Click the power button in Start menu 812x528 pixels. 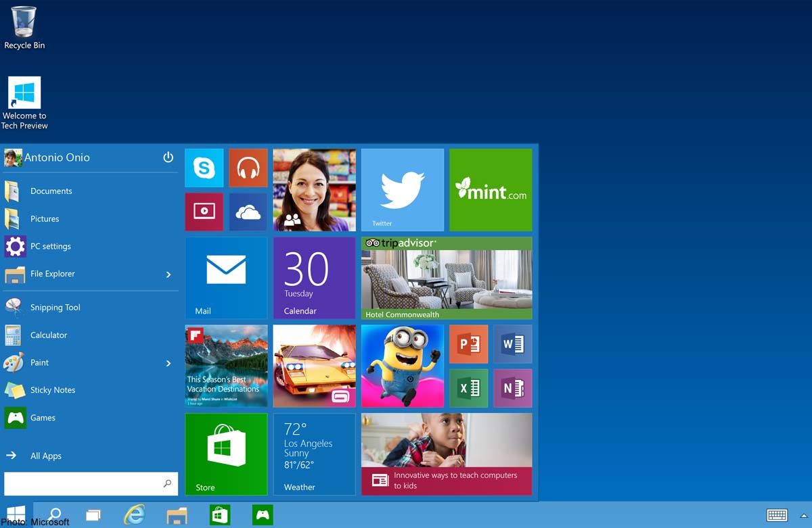[168, 158]
